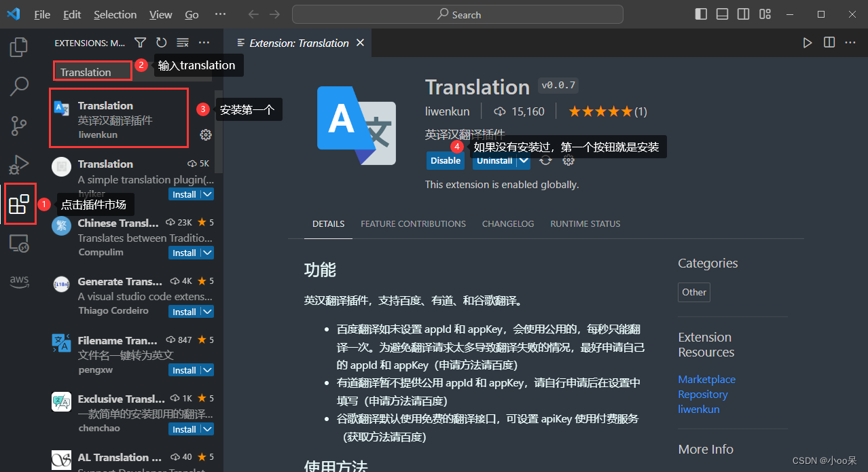Click the manage gear for liwenkun Translation
Image resolution: width=868 pixels, height=472 pixels.
206,135
